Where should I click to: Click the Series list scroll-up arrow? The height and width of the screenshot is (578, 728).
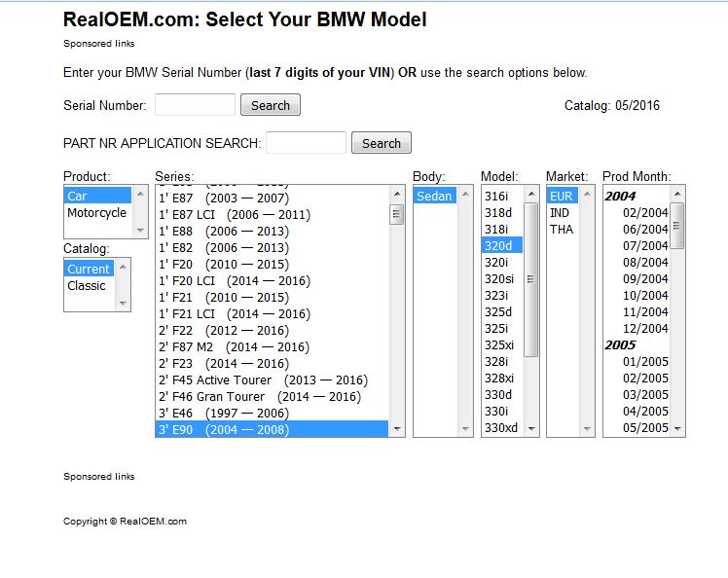[396, 193]
